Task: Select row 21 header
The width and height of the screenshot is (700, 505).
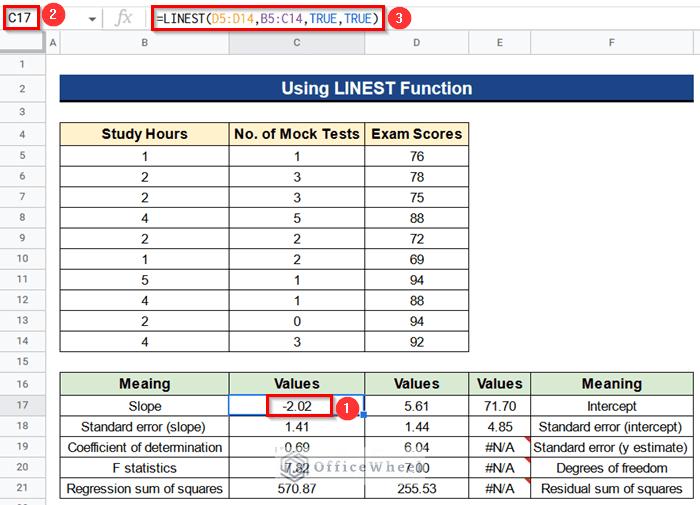Action: tap(22, 488)
